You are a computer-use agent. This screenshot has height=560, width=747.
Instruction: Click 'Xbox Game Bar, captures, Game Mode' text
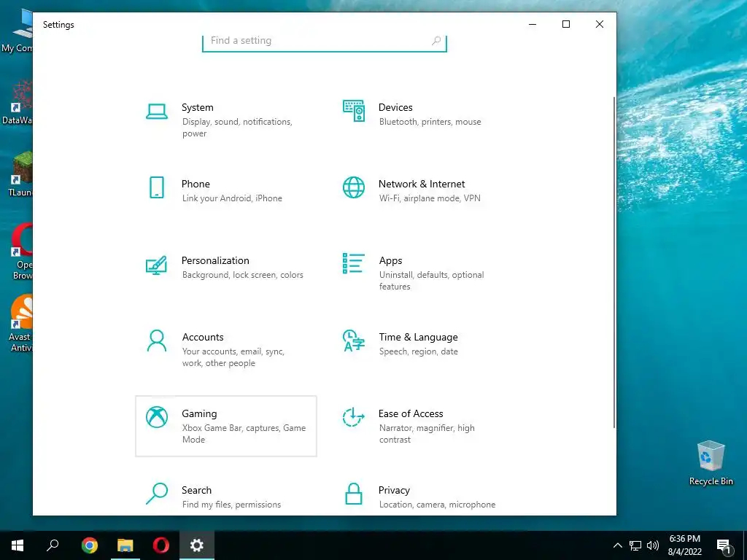[x=244, y=433]
